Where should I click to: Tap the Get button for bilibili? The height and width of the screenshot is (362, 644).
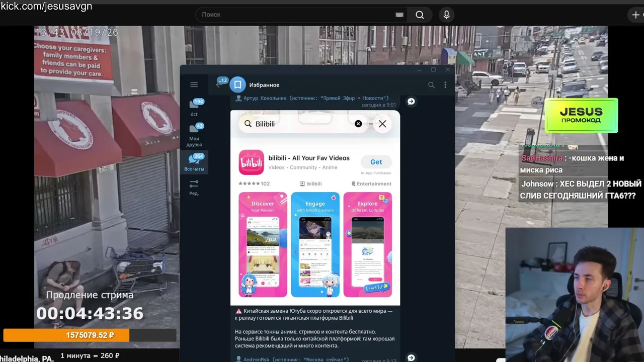pos(376,162)
